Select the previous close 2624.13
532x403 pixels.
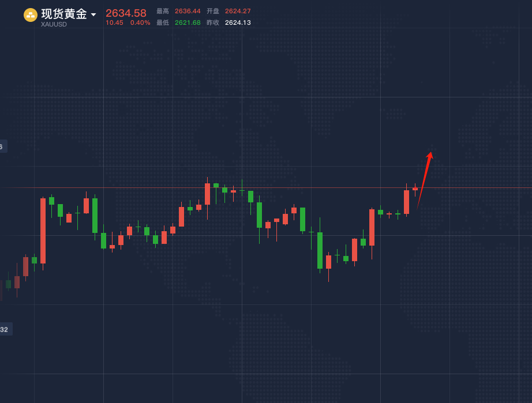pyautogui.click(x=238, y=22)
